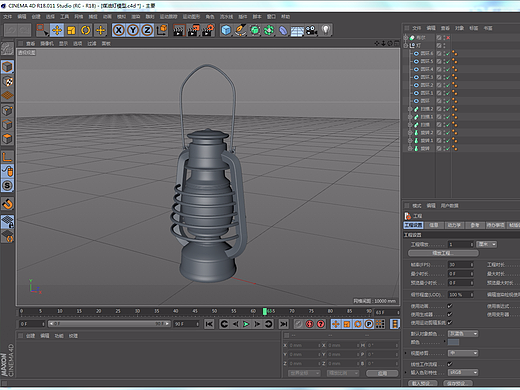The width and height of the screenshot is (520, 390).
Task: Uncheck 使用动画 (Use Animation) checkbox
Action: [x=450, y=306]
